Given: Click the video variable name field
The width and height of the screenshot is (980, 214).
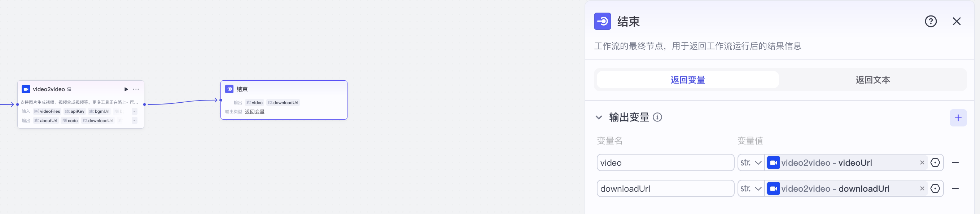Looking at the screenshot, I should click(665, 163).
